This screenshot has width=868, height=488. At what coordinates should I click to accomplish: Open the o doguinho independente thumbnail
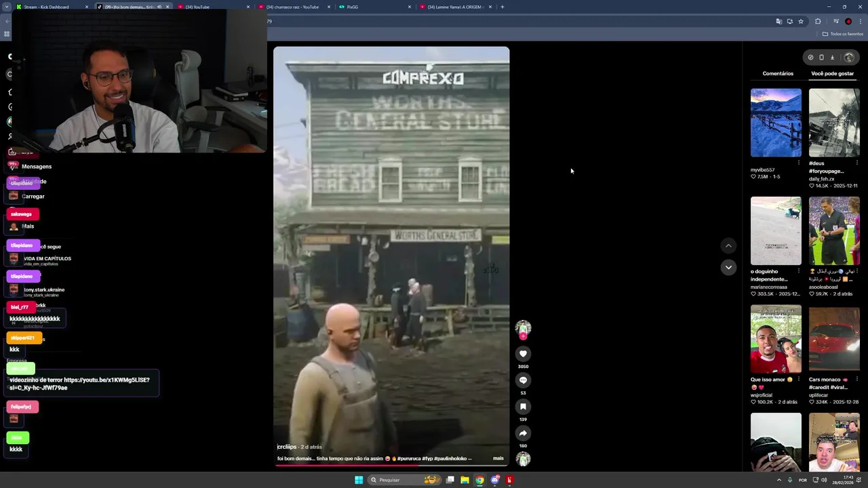coord(776,231)
